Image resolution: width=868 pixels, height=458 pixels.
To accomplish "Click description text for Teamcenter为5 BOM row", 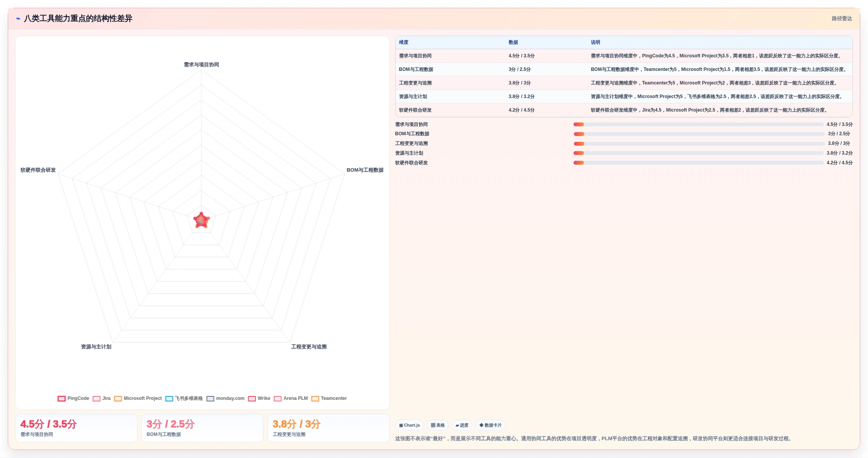I will [x=719, y=69].
